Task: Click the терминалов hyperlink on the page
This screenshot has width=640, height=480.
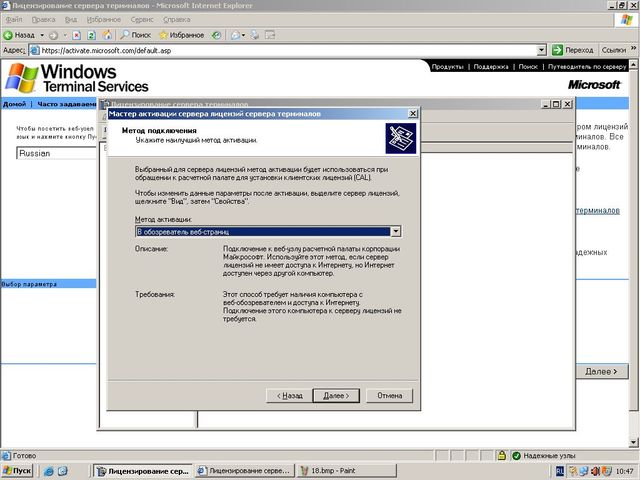Action: click(598, 211)
